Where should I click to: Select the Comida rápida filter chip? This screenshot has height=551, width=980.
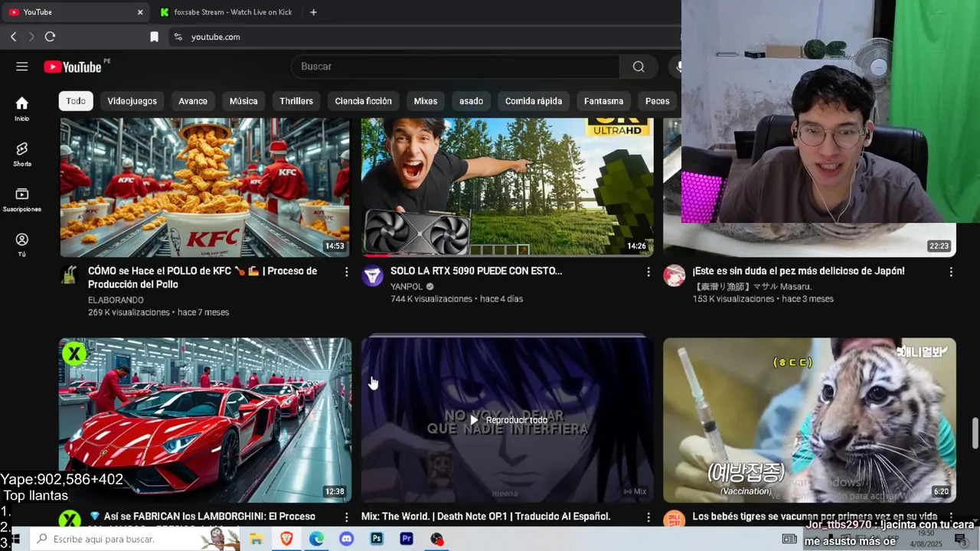[534, 101]
